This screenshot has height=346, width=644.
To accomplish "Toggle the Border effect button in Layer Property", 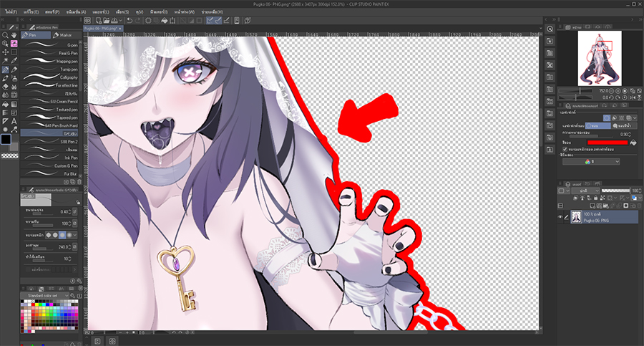I will coord(607,118).
